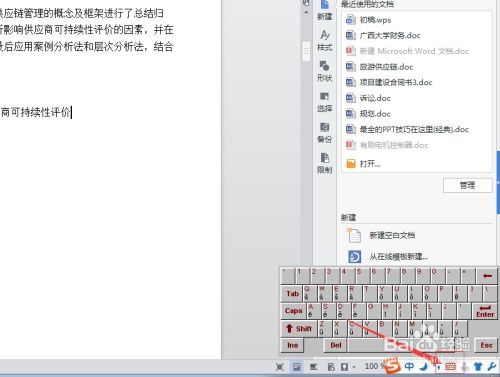Select the 形状 shapes sidebar icon

[324, 71]
